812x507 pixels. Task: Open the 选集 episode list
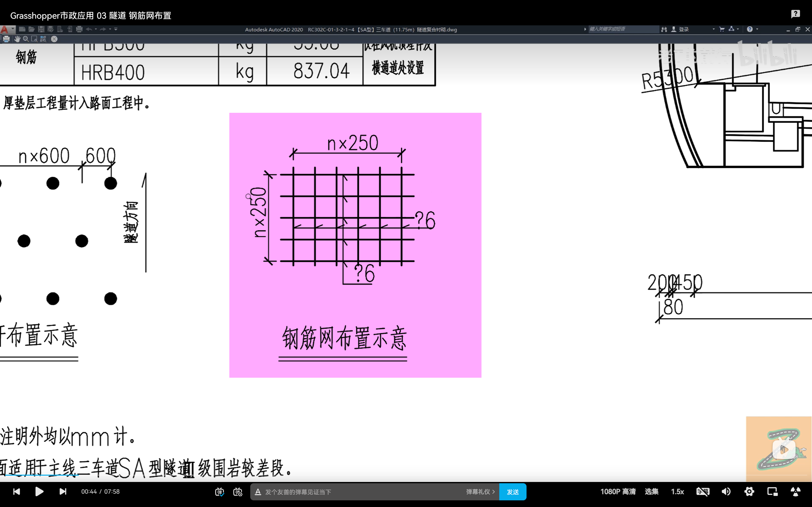tap(651, 491)
